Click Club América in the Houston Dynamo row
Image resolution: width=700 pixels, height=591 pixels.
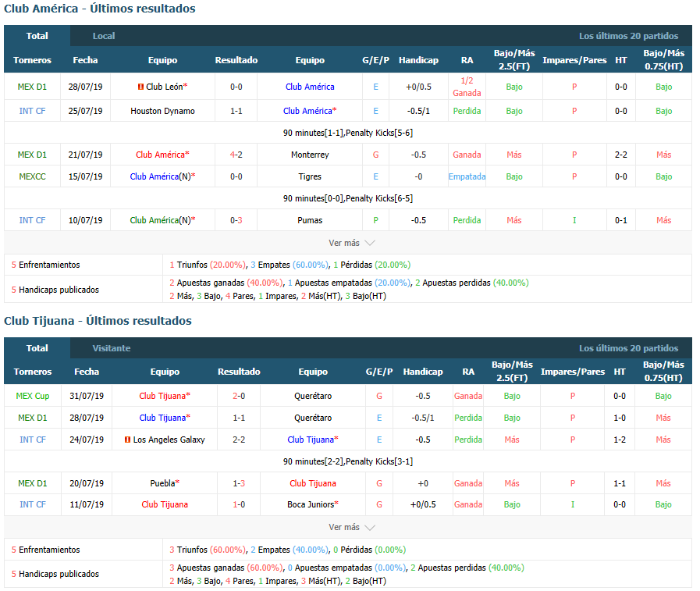[x=307, y=111]
